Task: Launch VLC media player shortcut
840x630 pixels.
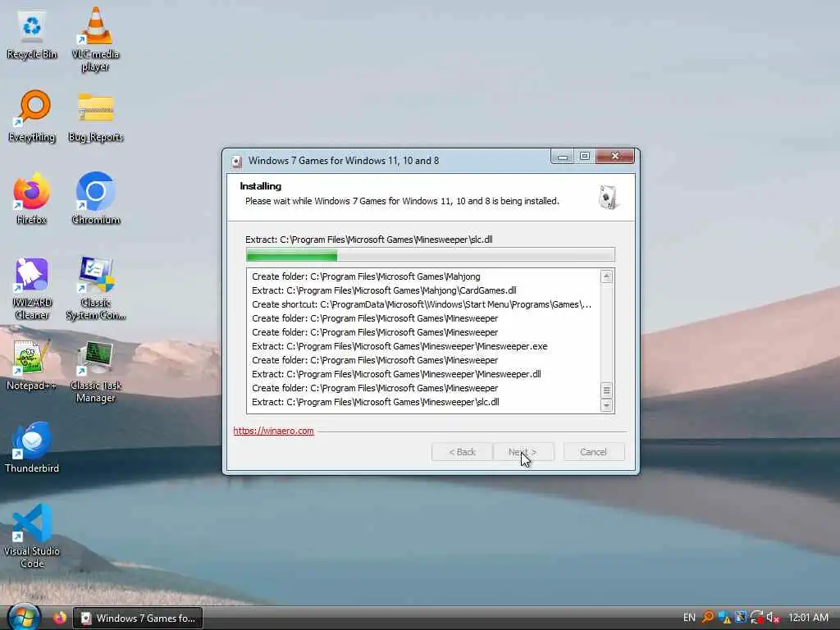Action: pyautogui.click(x=95, y=39)
